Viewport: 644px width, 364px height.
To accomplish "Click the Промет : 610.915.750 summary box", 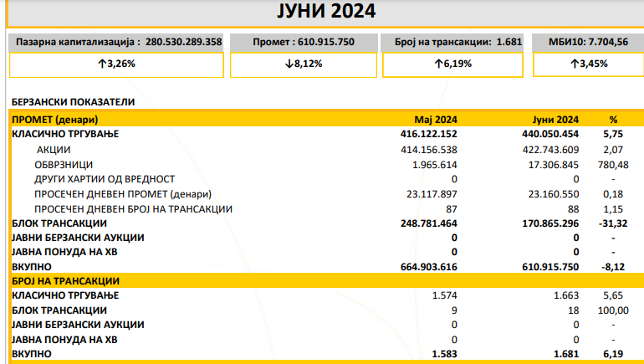I will [x=304, y=41].
